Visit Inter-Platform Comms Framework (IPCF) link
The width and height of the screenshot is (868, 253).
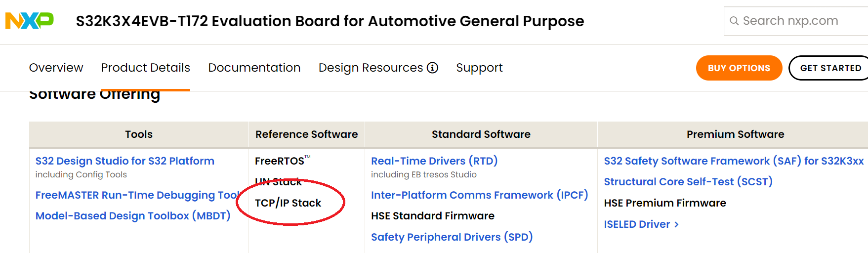[479, 195]
